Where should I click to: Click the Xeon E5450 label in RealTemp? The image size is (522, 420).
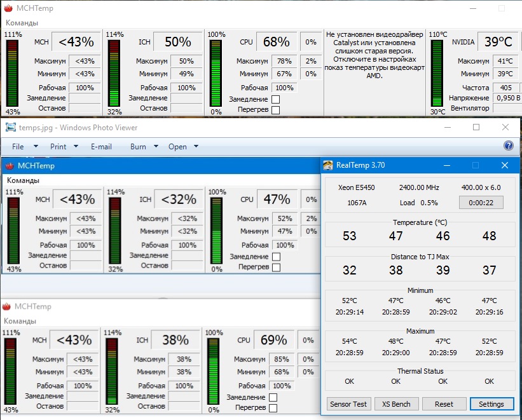point(356,187)
